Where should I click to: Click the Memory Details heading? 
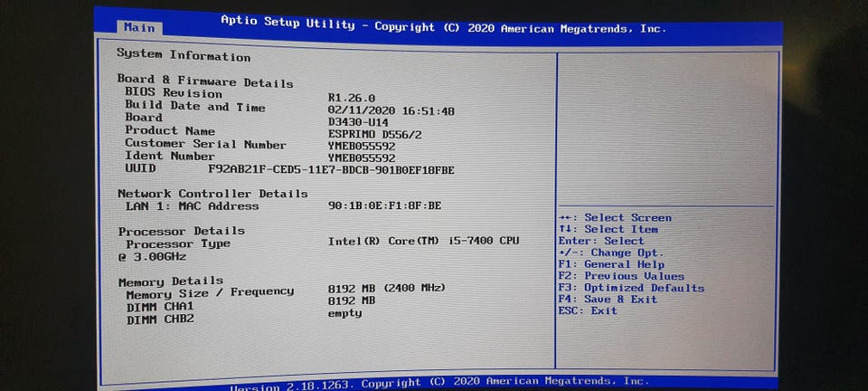click(x=171, y=281)
